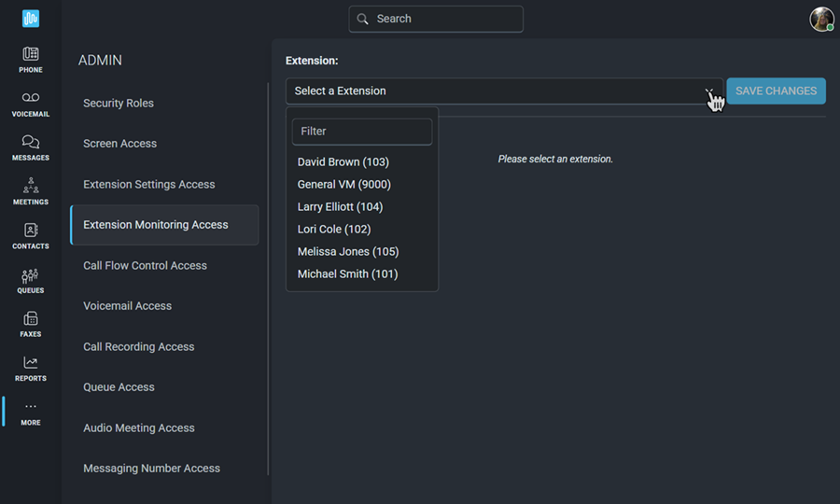Viewport: 840px width, 504px height.
Task: Go to Voicemail Access
Action: 128,306
